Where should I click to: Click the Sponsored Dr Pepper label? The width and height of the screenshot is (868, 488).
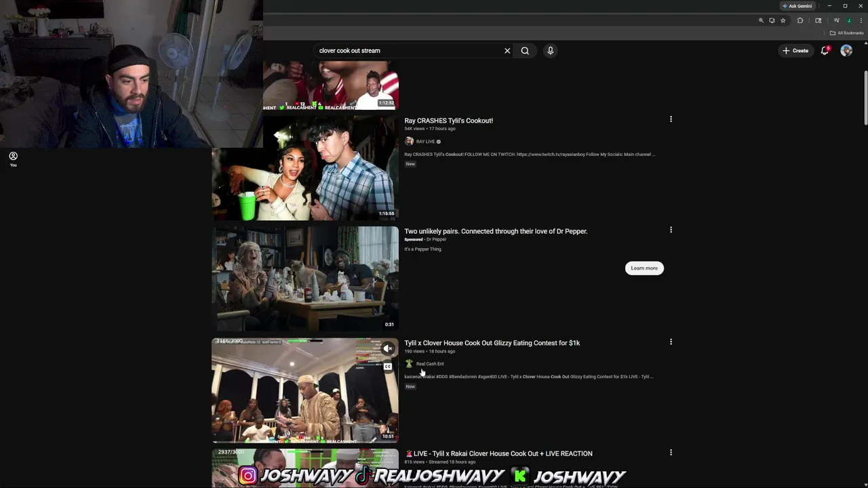pyautogui.click(x=425, y=239)
